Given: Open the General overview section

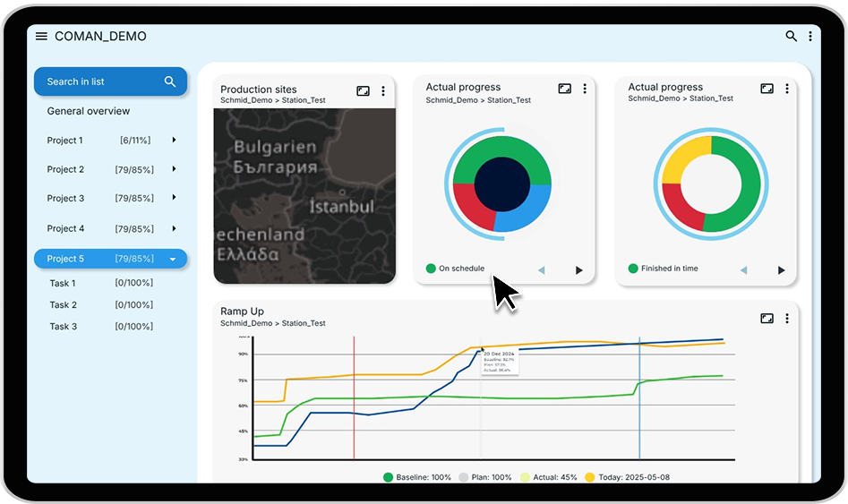Looking at the screenshot, I should pyautogui.click(x=89, y=111).
